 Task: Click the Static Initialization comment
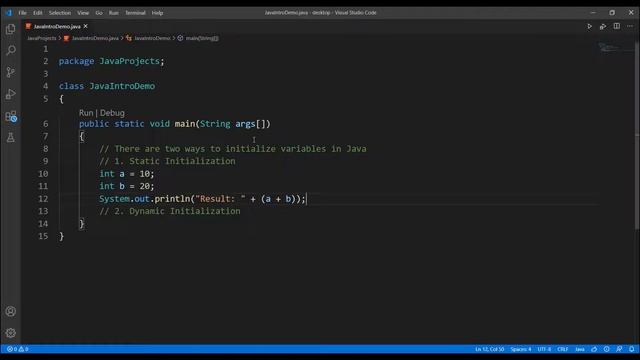point(167,161)
